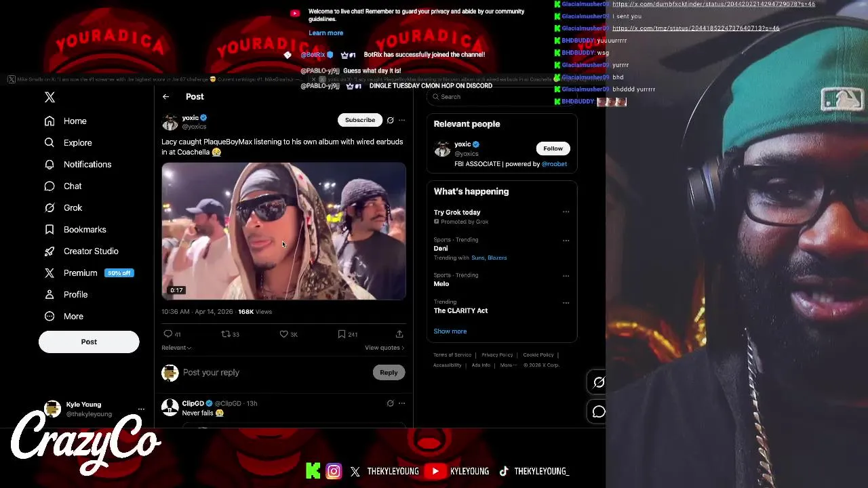Viewport: 868px width, 488px height.
Task: Open the Deni trending topic
Action: pyautogui.click(x=441, y=249)
